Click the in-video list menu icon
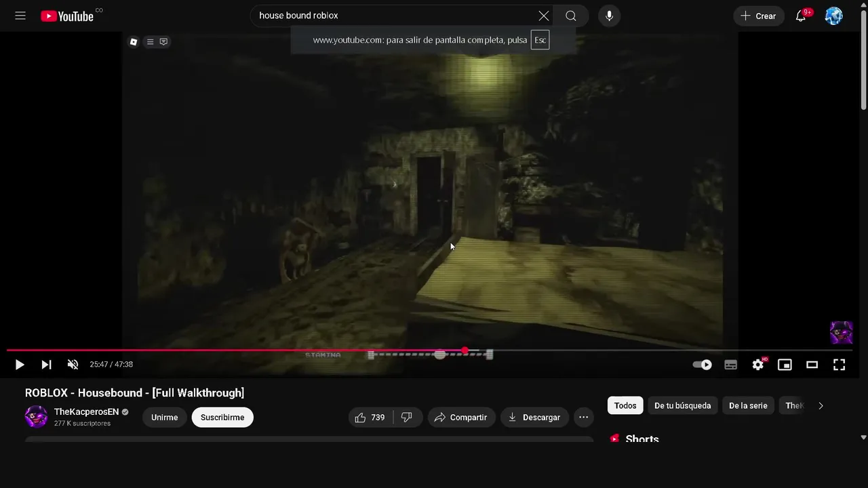The image size is (868, 488). (x=150, y=42)
